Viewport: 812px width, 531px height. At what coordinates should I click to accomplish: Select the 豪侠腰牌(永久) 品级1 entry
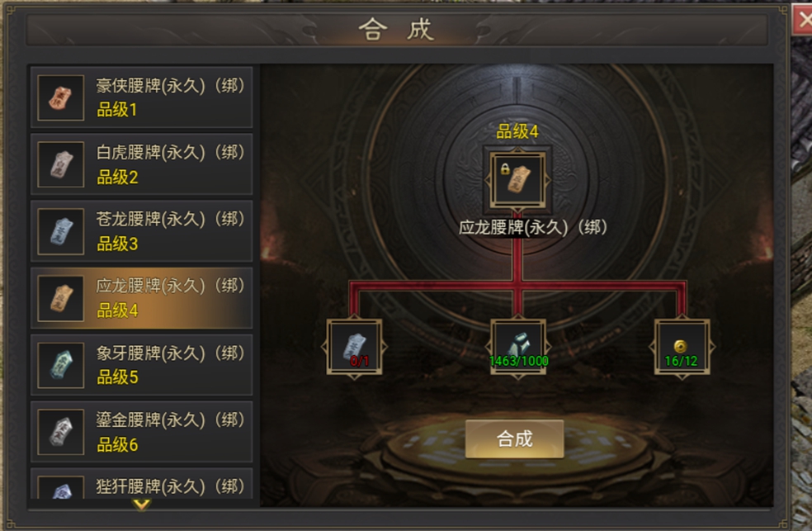[x=141, y=97]
